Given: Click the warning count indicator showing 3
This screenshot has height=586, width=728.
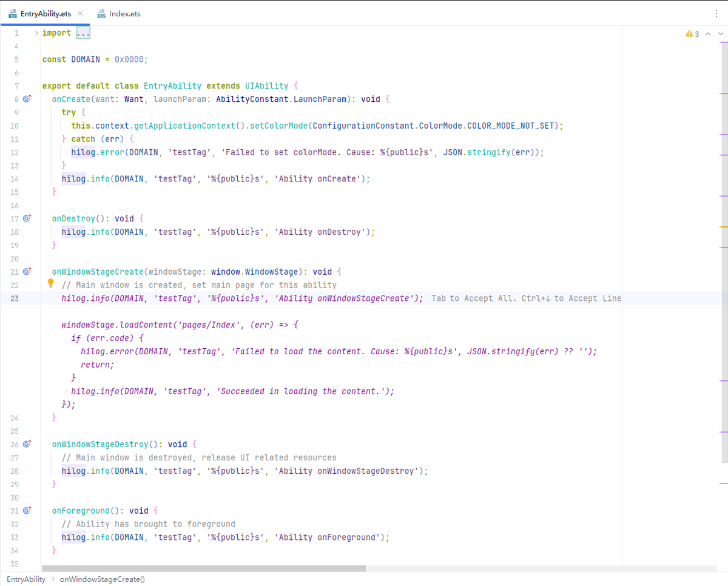Looking at the screenshot, I should coord(692,34).
